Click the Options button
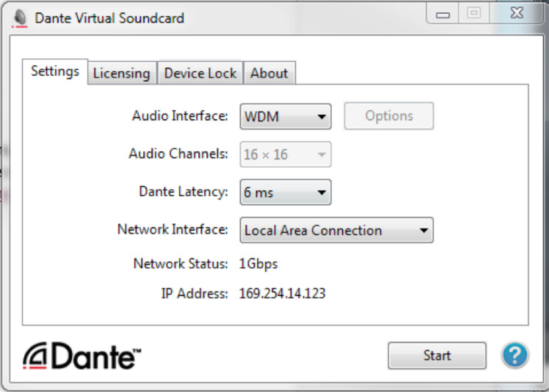 click(x=389, y=116)
